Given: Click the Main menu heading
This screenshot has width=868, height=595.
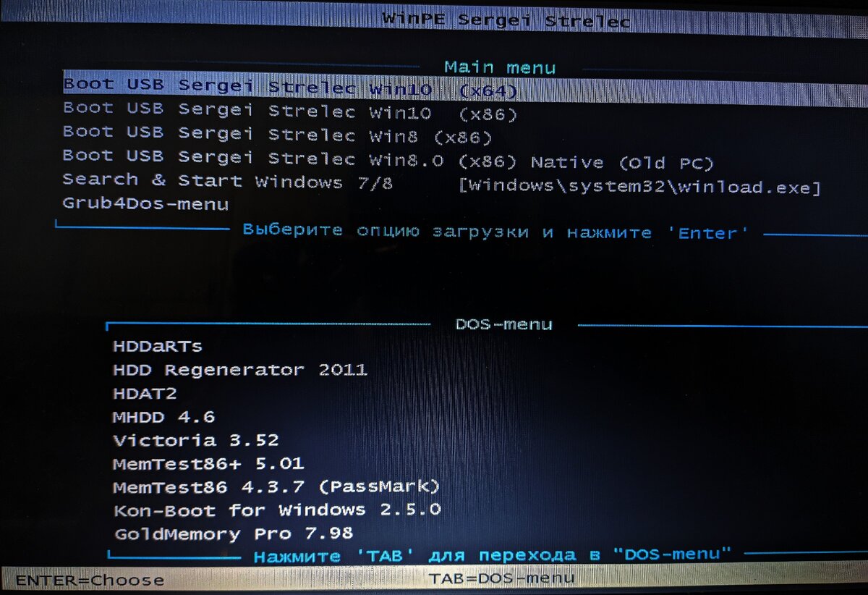Looking at the screenshot, I should click(500, 67).
